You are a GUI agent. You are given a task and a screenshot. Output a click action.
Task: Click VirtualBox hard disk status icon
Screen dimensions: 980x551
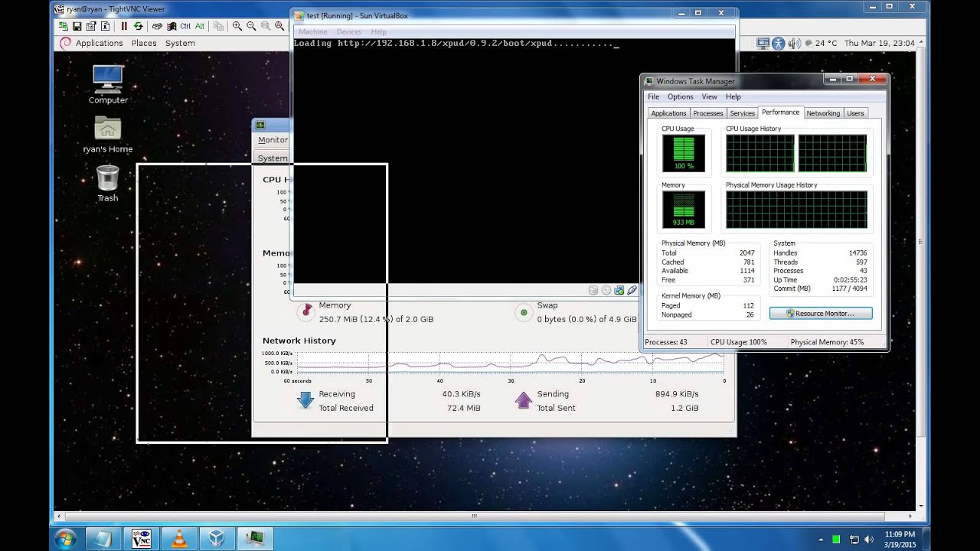593,290
